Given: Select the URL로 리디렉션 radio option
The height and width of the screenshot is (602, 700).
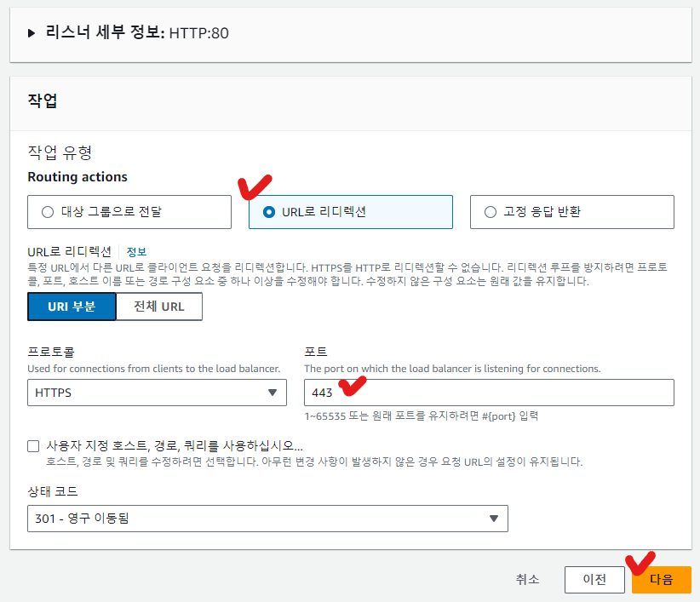Looking at the screenshot, I should (x=269, y=212).
